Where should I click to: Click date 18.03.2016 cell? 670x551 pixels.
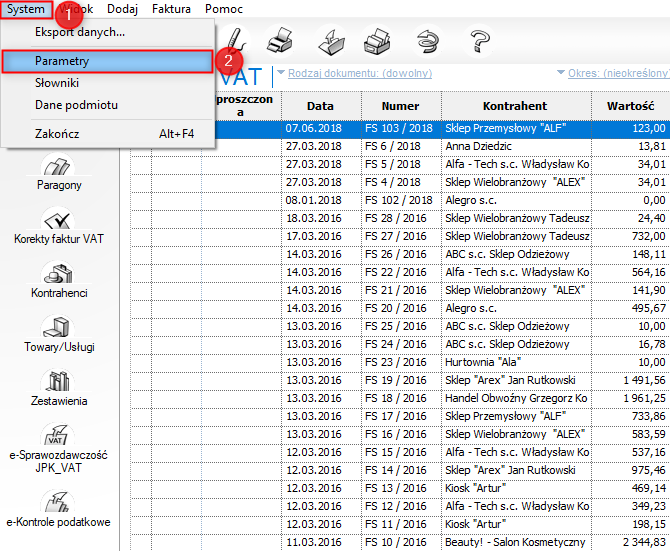pos(321,218)
